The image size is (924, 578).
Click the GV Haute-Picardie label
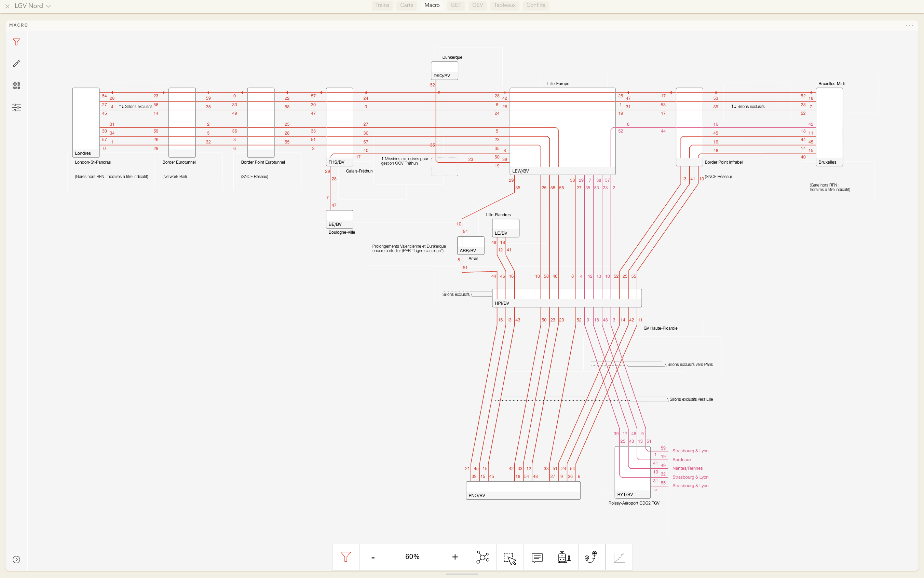pyautogui.click(x=660, y=328)
